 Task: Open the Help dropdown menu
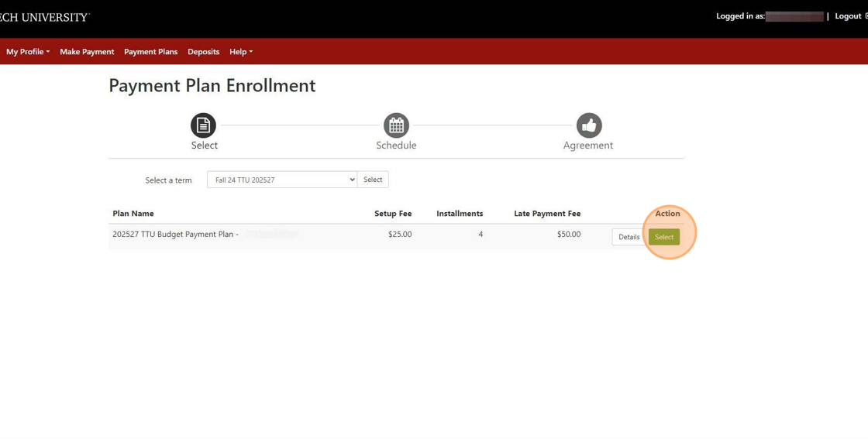click(241, 51)
